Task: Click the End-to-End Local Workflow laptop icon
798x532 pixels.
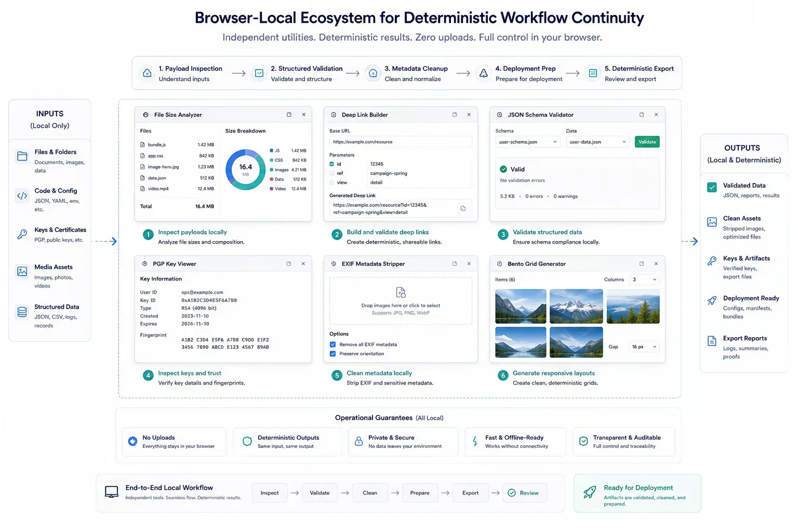Action: pyautogui.click(x=112, y=492)
